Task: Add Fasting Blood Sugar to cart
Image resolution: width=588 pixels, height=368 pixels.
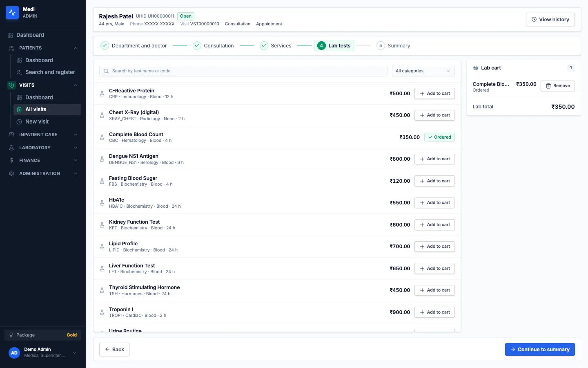Action: point(434,181)
